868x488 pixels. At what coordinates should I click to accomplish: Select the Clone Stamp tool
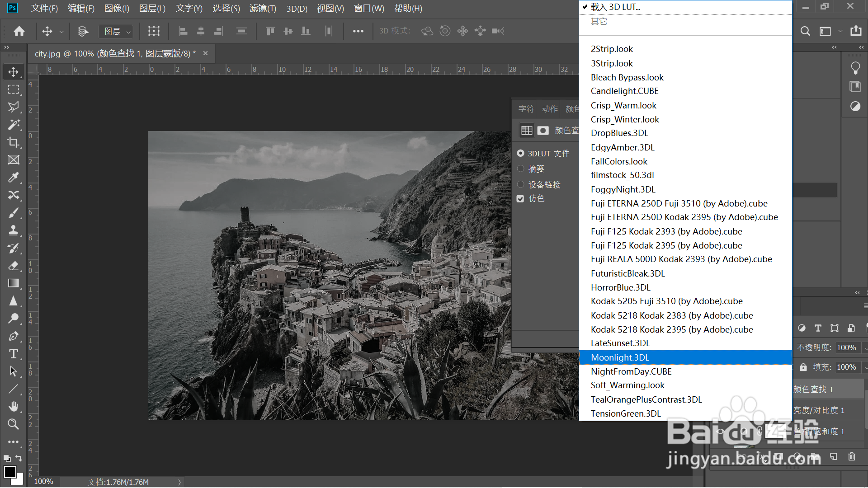13,230
